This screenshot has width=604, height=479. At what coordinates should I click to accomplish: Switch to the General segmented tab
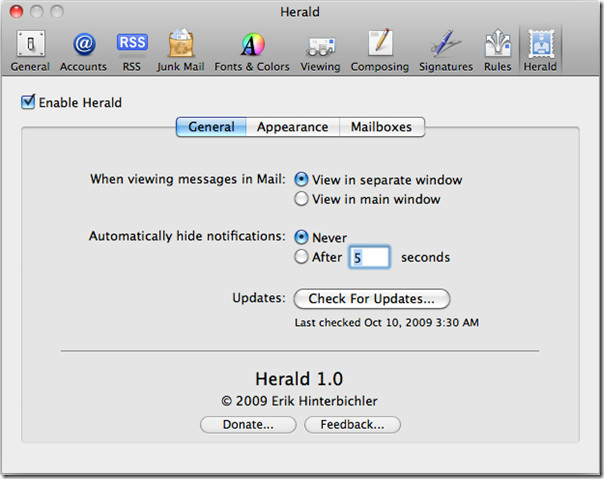[211, 127]
